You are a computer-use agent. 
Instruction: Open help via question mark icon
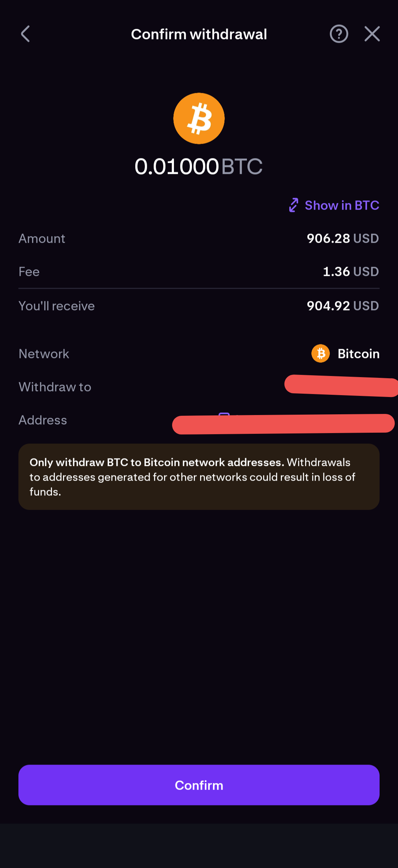(339, 34)
